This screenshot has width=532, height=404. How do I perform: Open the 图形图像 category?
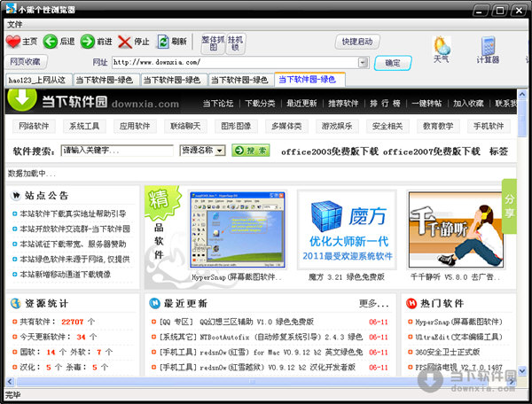pos(236,126)
